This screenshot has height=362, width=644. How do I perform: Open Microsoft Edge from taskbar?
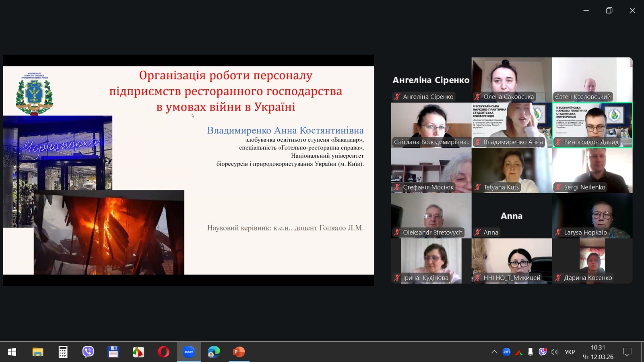[x=214, y=352]
